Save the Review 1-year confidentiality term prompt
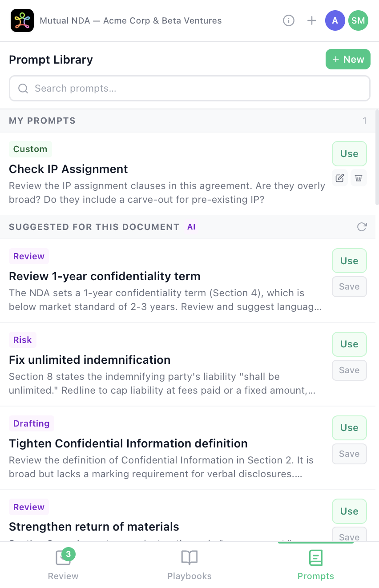The width and height of the screenshot is (379, 588). [349, 287]
